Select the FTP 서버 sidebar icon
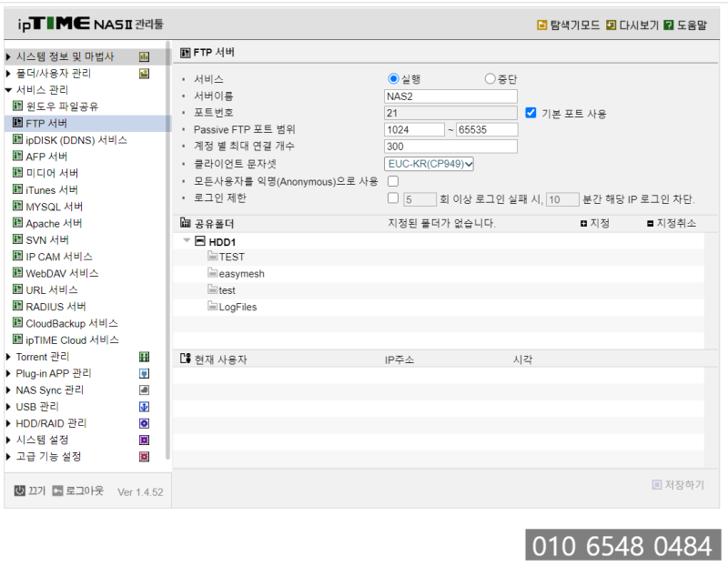The width and height of the screenshot is (728, 567). tap(19, 123)
